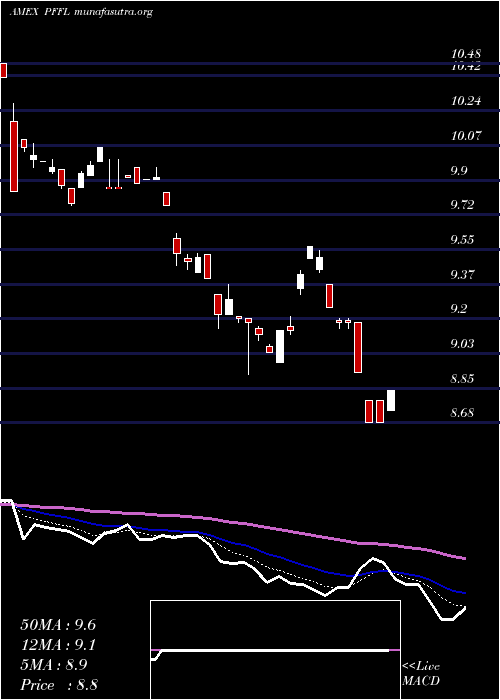Click inside the Live MACD panel box

pyautogui.click(x=275, y=650)
